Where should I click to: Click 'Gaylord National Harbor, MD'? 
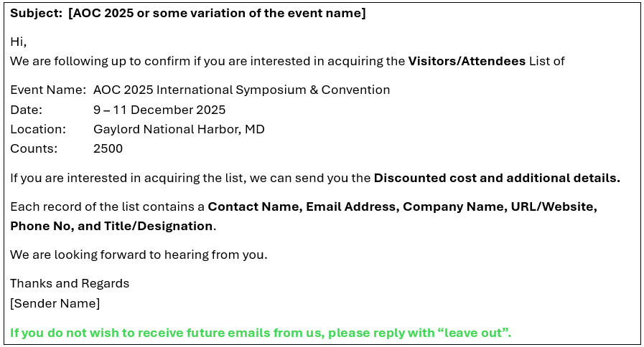(179, 129)
